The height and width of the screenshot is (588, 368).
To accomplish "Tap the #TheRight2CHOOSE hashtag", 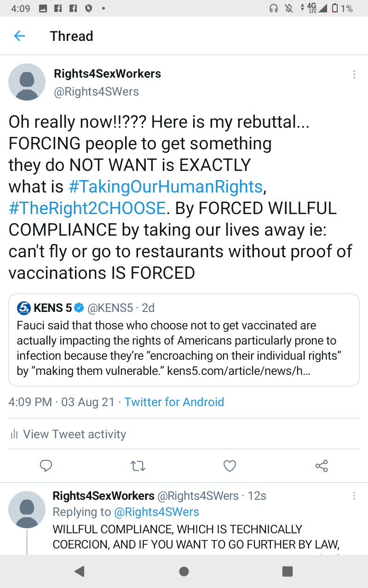I will [x=87, y=208].
